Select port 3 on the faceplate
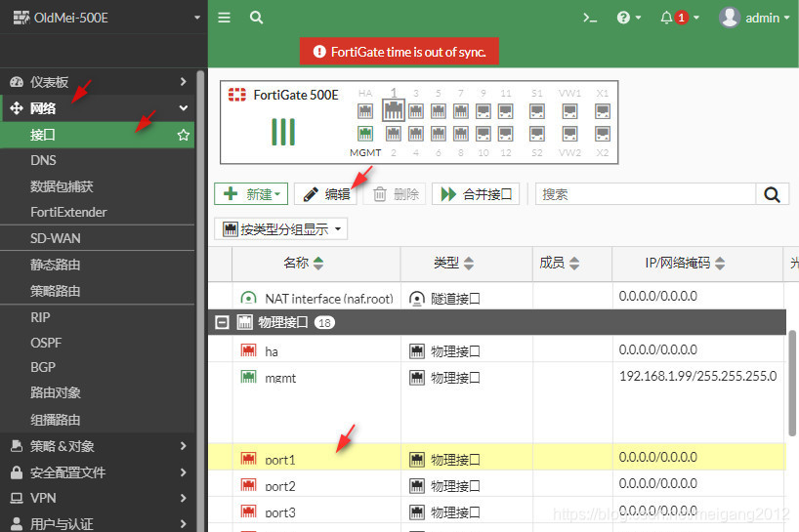 [416, 111]
